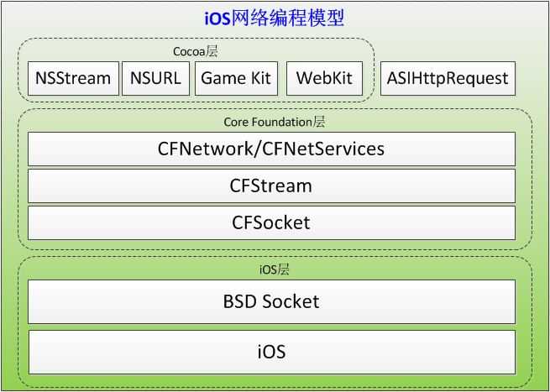Select the CFSocket bar
Viewport: 550px width, 392px height.
(271, 223)
